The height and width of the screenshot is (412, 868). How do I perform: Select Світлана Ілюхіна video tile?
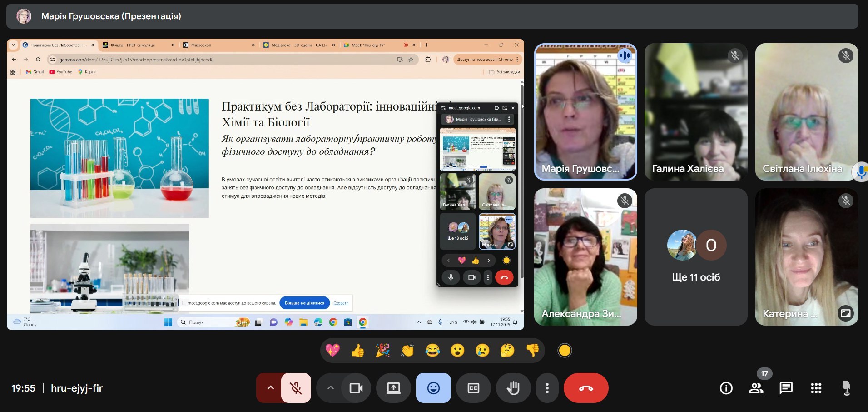click(x=806, y=111)
